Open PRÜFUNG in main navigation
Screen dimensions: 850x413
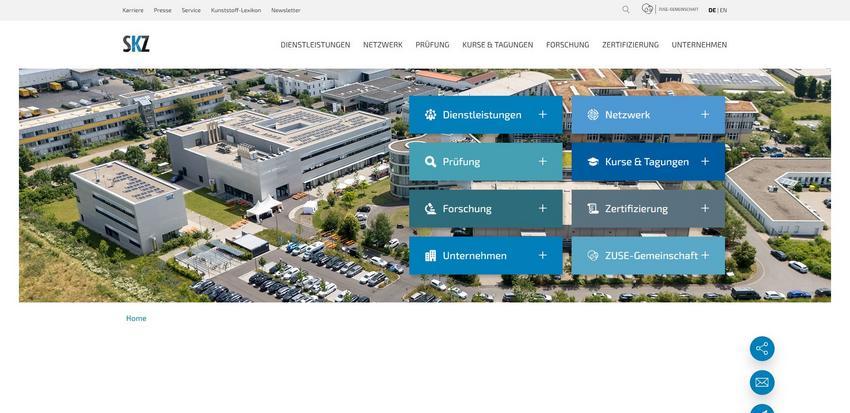433,45
